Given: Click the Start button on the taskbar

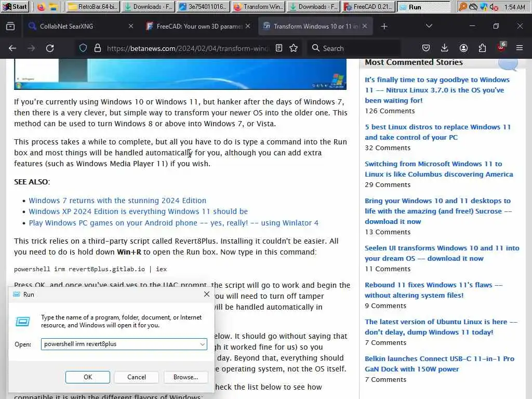Looking at the screenshot, I should click(x=15, y=6).
